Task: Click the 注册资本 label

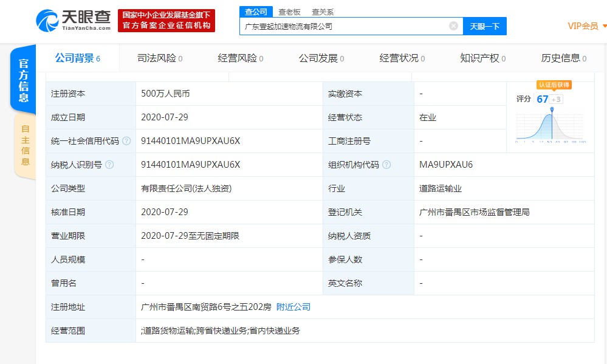Action: click(x=68, y=94)
